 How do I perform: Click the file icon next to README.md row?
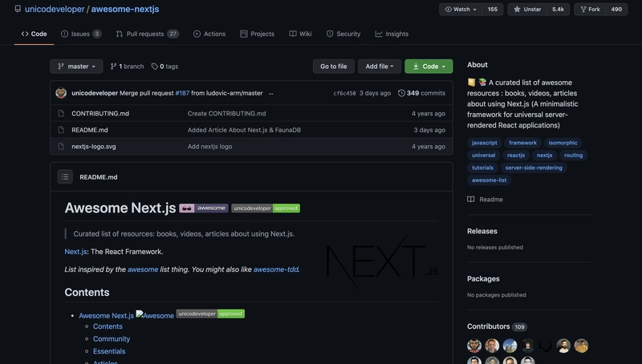coord(61,130)
